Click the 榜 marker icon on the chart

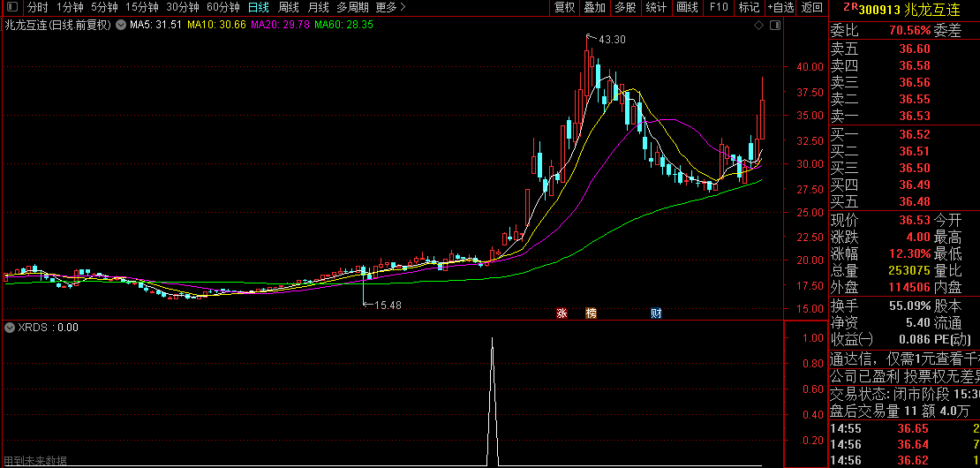pos(591,313)
